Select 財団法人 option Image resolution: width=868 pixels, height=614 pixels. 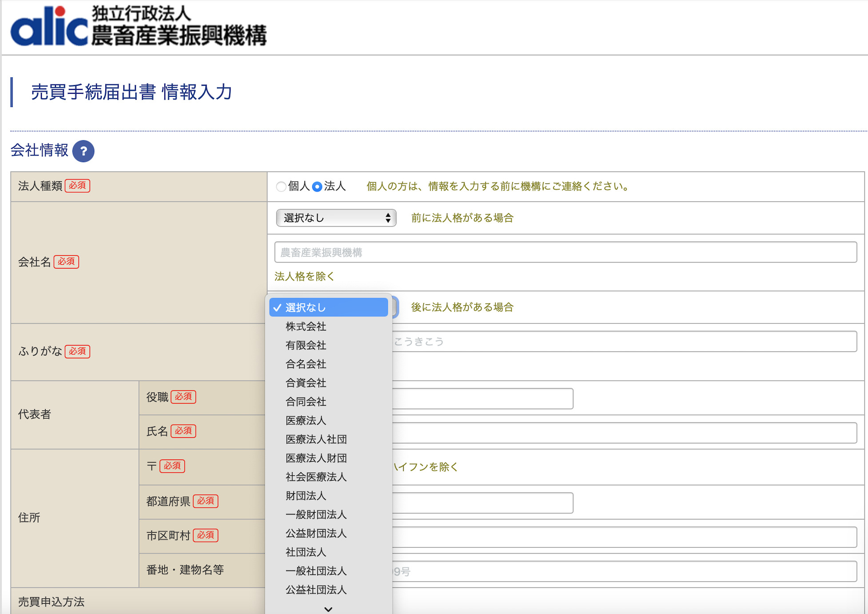(329, 496)
